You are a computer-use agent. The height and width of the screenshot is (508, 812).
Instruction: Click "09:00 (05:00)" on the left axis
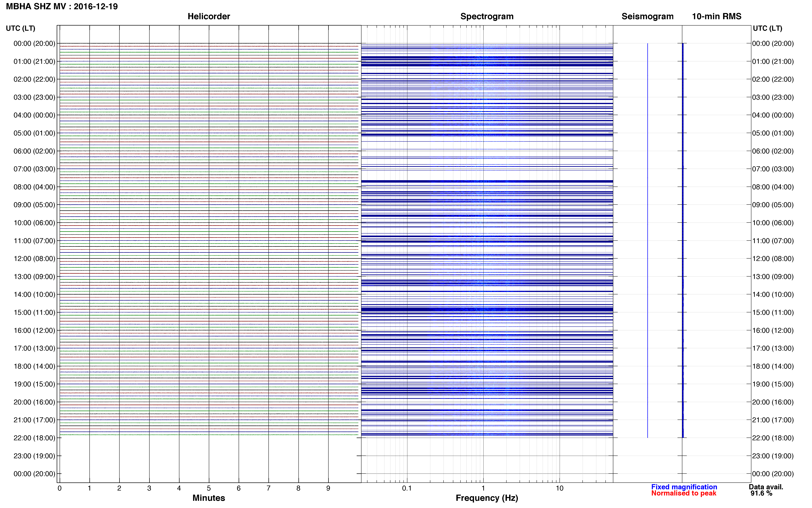[x=34, y=205]
